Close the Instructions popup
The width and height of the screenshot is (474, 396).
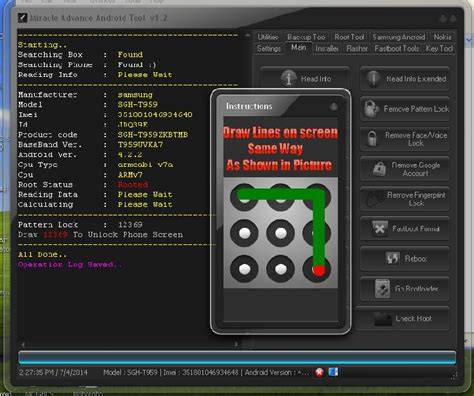pyautogui.click(x=333, y=107)
